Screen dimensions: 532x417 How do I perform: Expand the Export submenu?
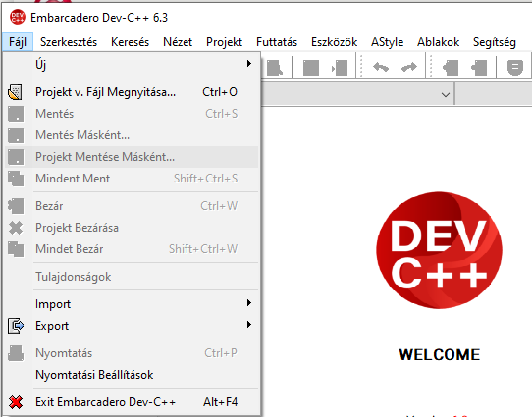pos(132,326)
